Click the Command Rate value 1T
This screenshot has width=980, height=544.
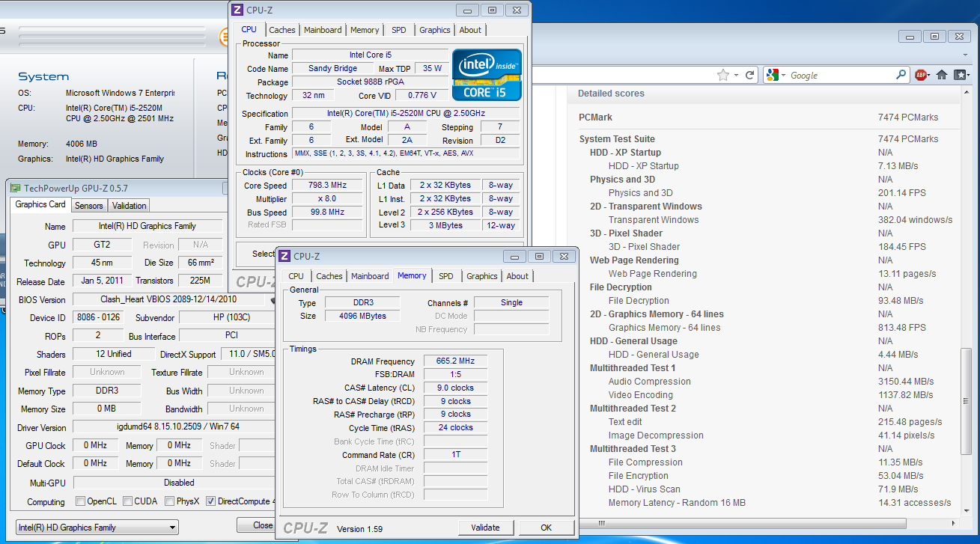[x=456, y=455]
